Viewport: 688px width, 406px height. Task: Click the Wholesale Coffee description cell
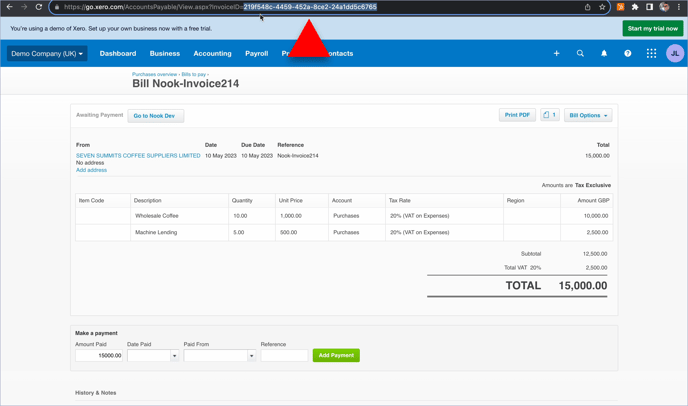179,216
